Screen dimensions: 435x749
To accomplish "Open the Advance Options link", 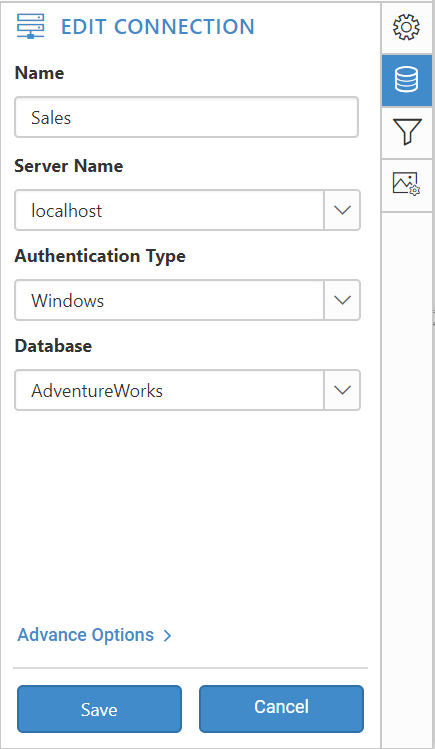I will pyautogui.click(x=86, y=635).
